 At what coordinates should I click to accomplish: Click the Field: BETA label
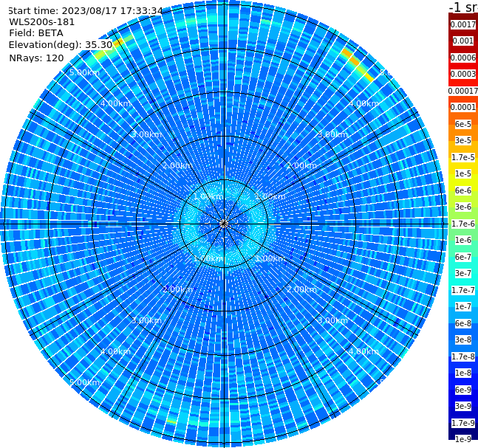[36, 33]
